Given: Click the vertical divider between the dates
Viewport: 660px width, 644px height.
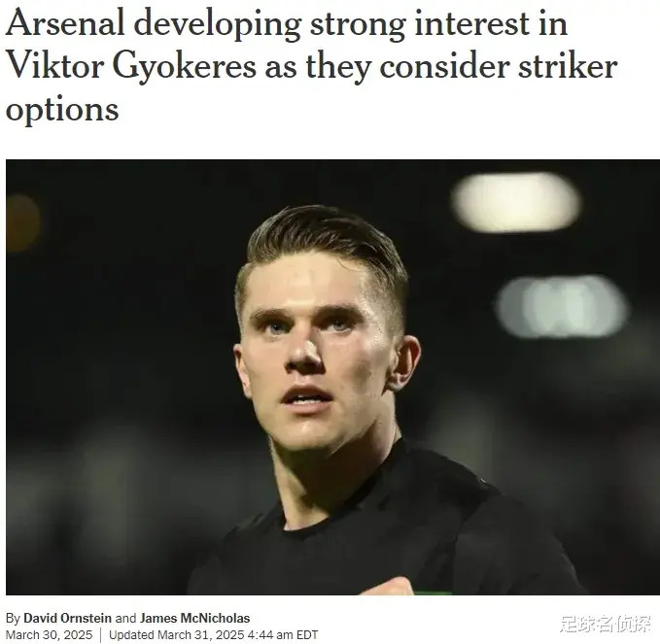Looking at the screenshot, I should 100,635.
